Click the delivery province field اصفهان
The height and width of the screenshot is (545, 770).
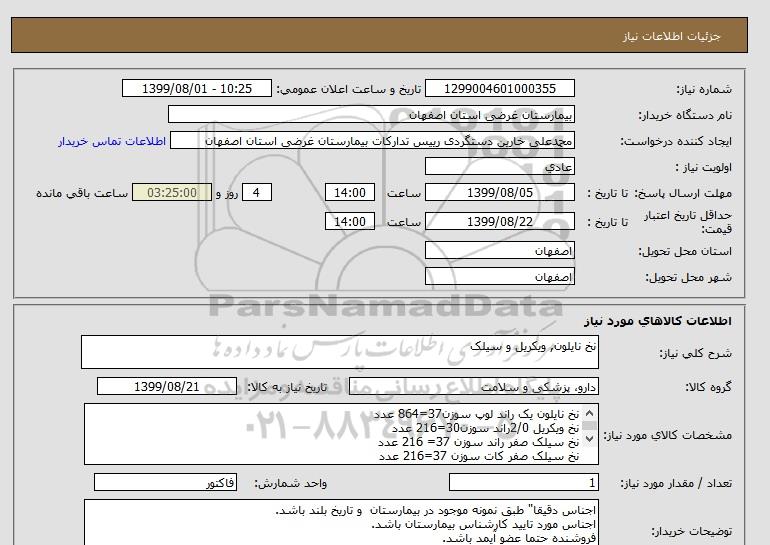(x=499, y=250)
